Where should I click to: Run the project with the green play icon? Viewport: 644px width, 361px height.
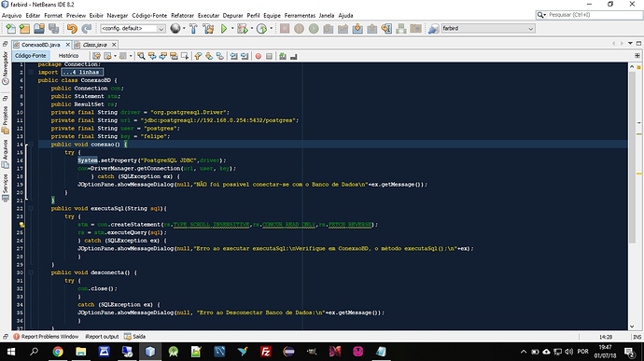point(224,28)
